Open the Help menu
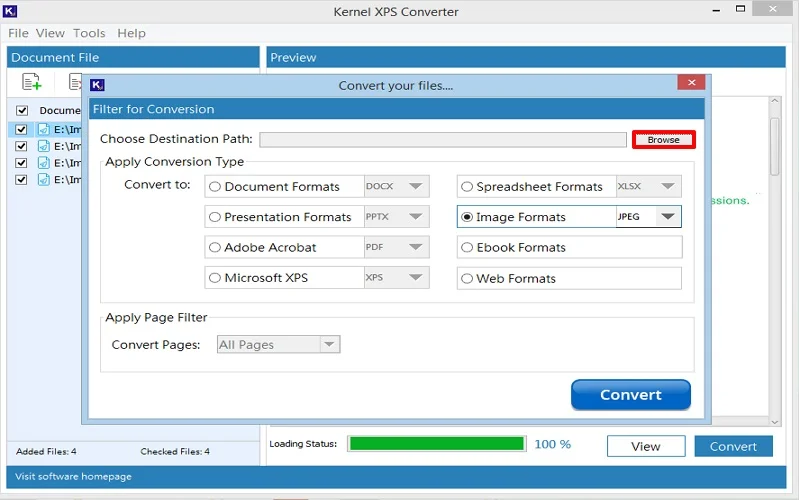Viewport: 799px width, 500px height. point(131,33)
